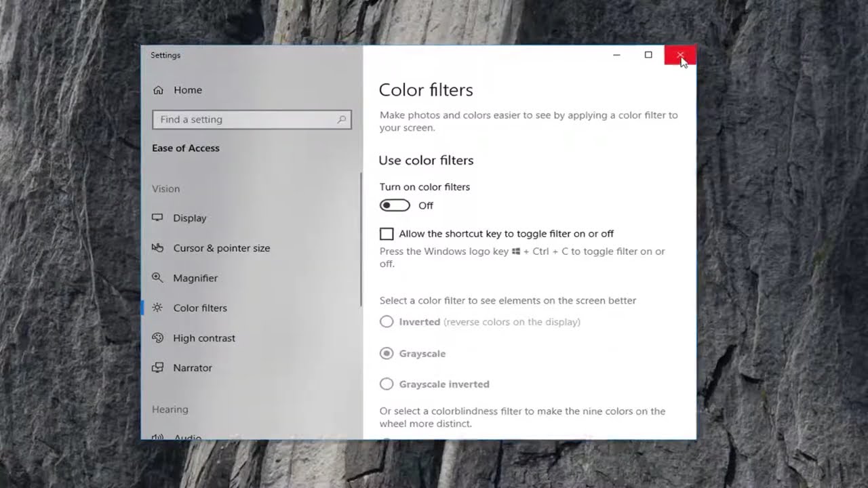This screenshot has height=488, width=868.
Task: Click the Settings window title text
Action: coord(165,55)
